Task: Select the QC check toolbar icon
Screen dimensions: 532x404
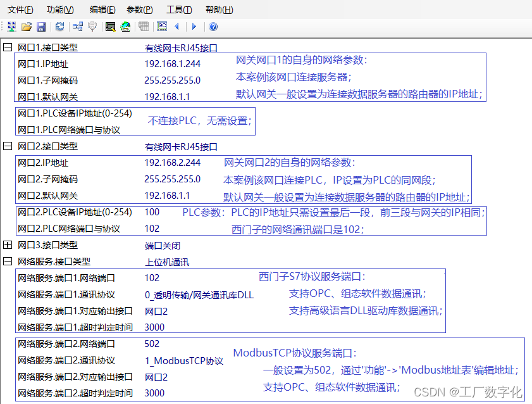Action: pyautogui.click(x=162, y=27)
